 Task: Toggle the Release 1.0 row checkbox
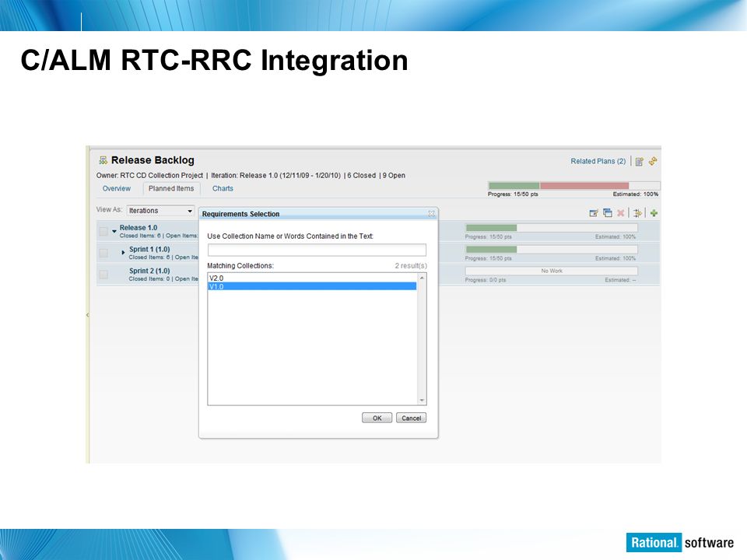(103, 232)
